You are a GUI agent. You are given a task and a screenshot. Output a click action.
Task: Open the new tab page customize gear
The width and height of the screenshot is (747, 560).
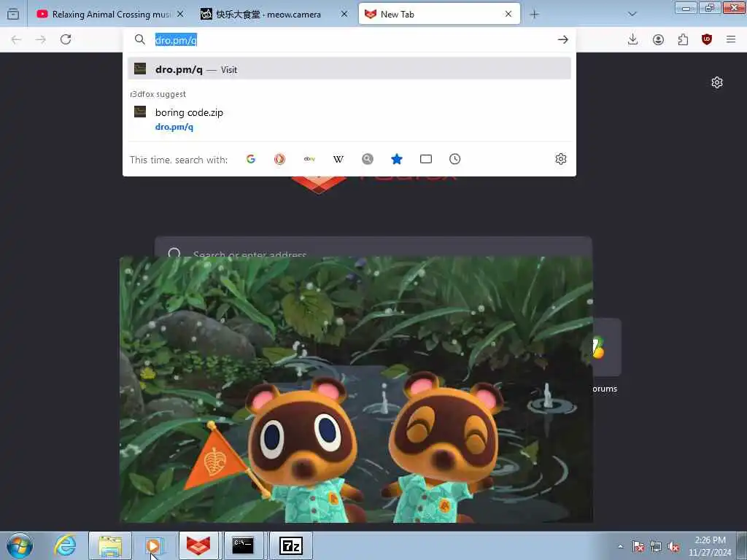717,82
